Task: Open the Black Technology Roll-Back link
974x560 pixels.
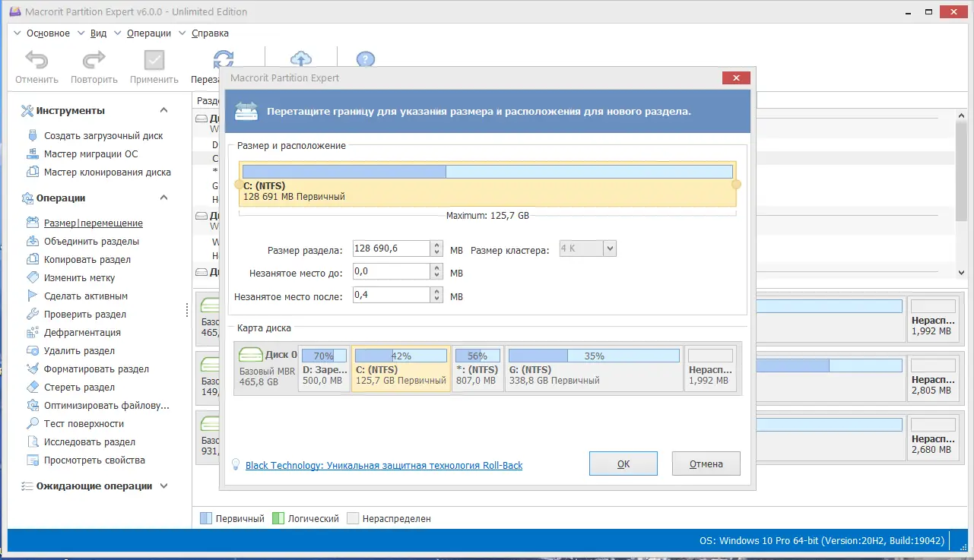Action: [384, 465]
